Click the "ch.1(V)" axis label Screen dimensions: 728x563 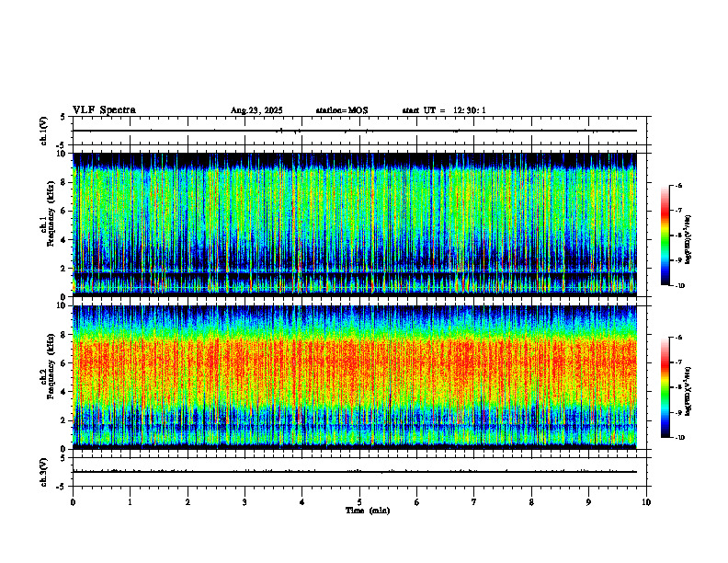[x=43, y=131]
